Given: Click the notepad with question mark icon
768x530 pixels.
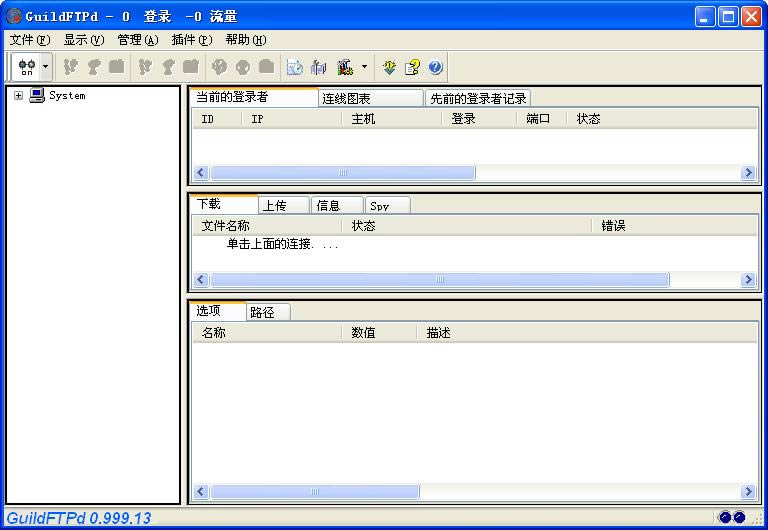Looking at the screenshot, I should click(412, 67).
